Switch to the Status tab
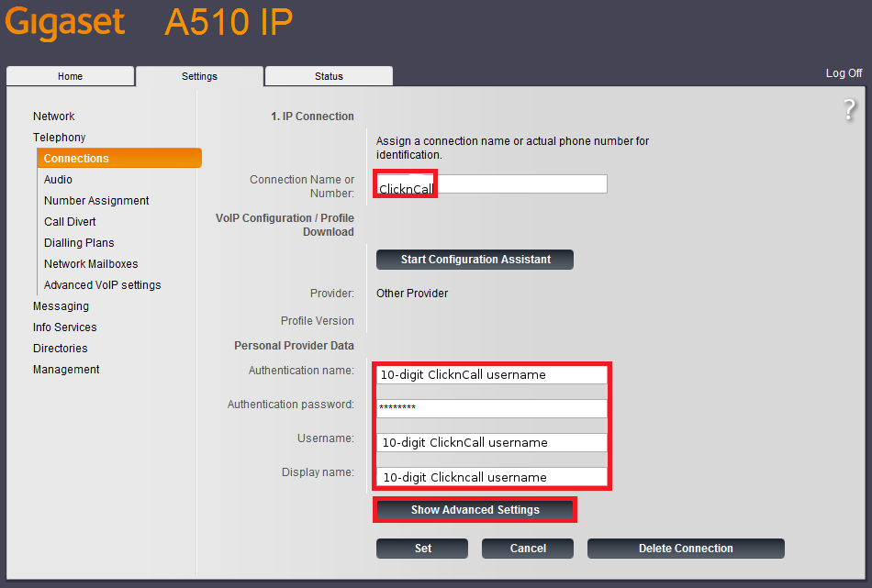Screen dimensions: 872x588 click(329, 76)
